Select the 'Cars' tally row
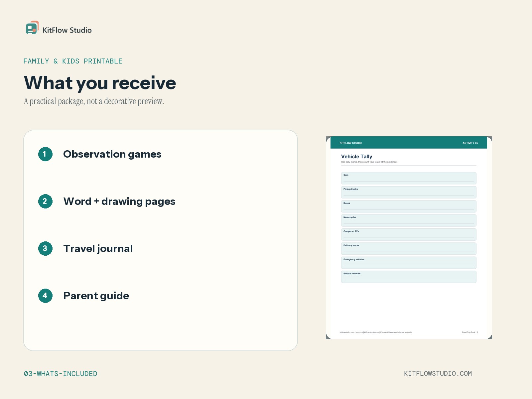The image size is (532, 399). [x=409, y=178]
